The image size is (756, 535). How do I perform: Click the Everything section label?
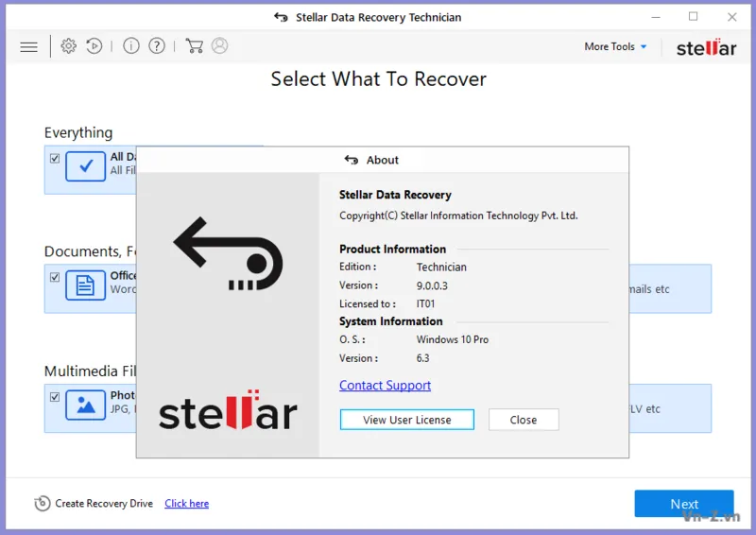pyautogui.click(x=78, y=132)
